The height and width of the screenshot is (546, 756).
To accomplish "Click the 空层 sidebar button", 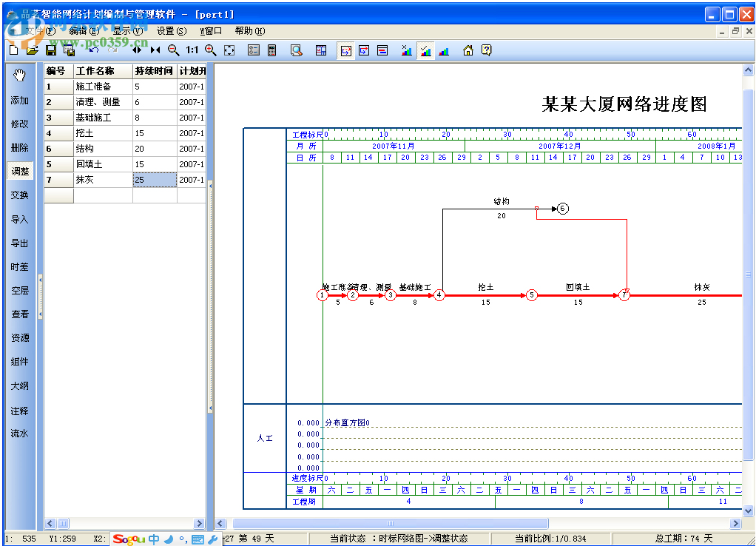I will (20, 290).
